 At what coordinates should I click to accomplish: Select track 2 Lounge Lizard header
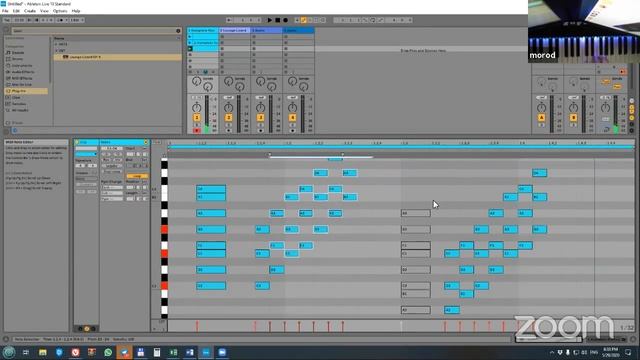tap(234, 30)
